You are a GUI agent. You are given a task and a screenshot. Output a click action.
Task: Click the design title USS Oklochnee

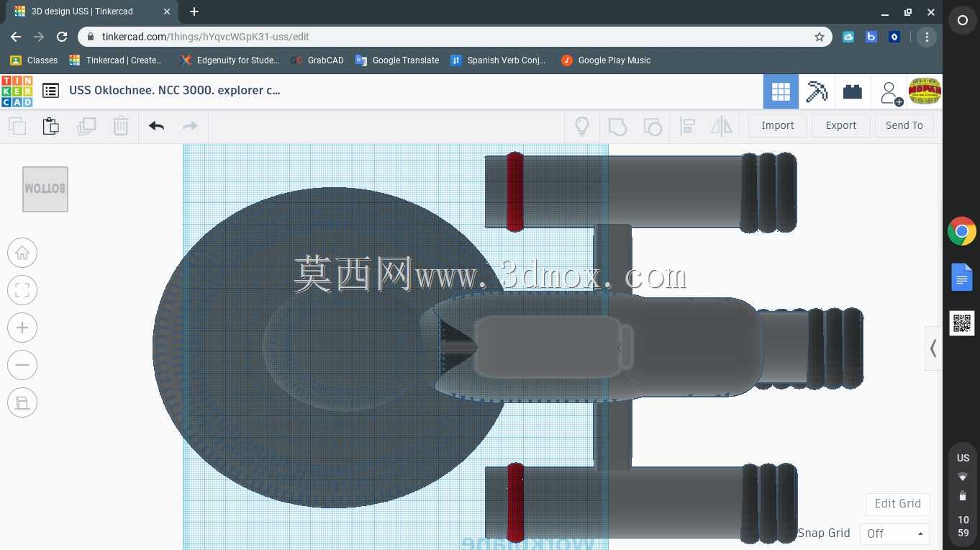tap(175, 91)
